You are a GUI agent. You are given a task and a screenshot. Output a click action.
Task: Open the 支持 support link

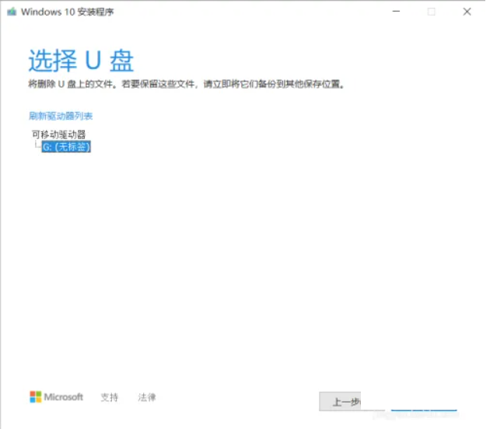[x=110, y=397]
